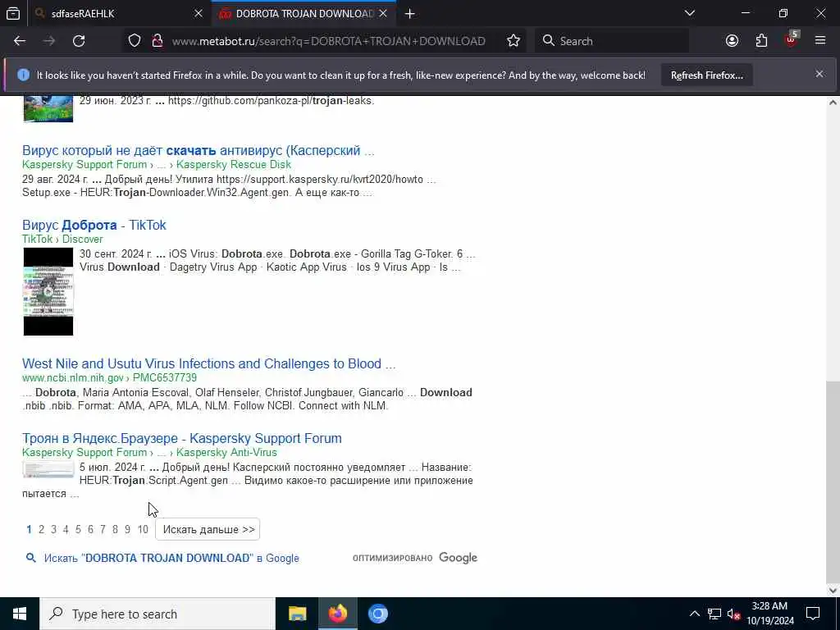840x630 pixels.
Task: Click 'TikTok › Discover' breadcrumb text
Action: point(62,239)
